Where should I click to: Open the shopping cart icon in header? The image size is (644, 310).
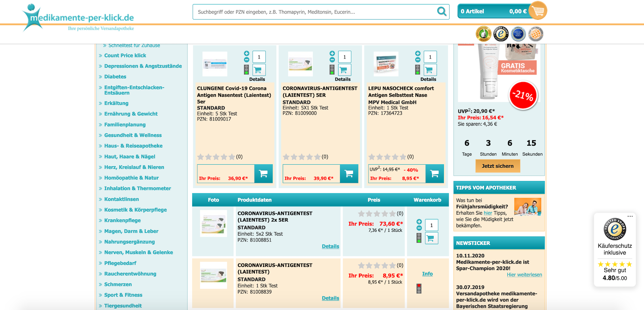click(x=538, y=11)
